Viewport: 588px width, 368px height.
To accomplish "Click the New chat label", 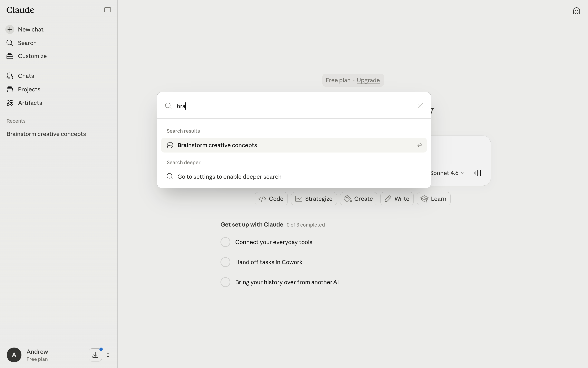I will [x=31, y=29].
